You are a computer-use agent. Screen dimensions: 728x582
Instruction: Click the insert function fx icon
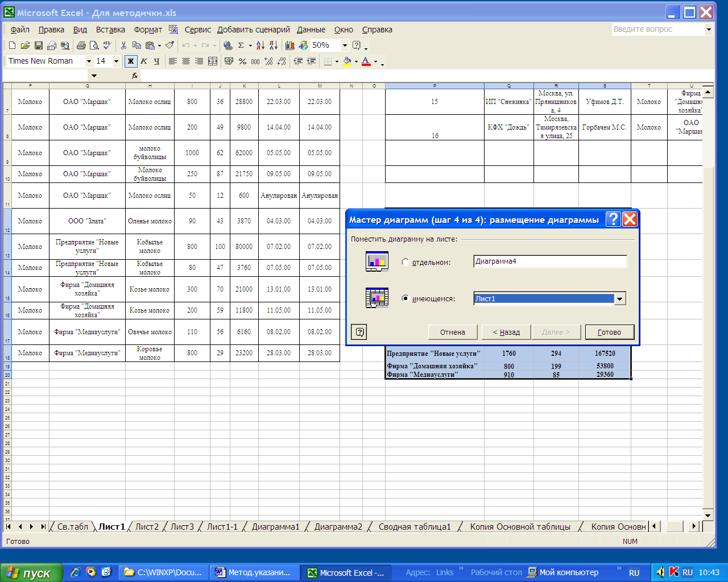(135, 76)
